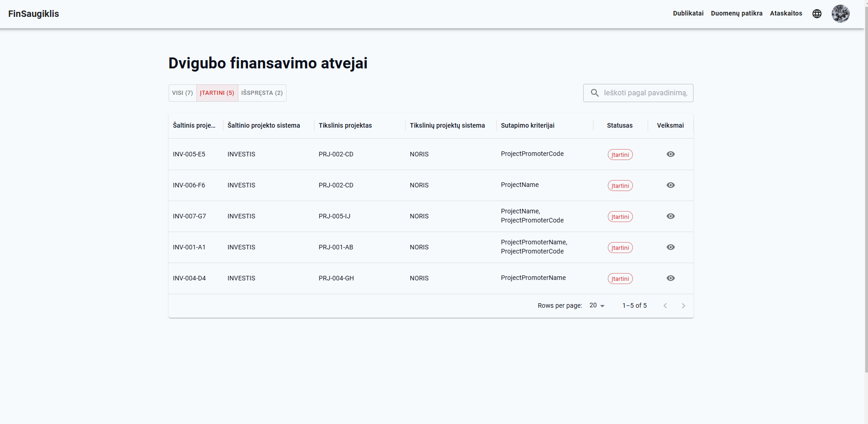Open Dublikatai navigation link
Image resolution: width=868 pixels, height=424 pixels.
point(688,14)
